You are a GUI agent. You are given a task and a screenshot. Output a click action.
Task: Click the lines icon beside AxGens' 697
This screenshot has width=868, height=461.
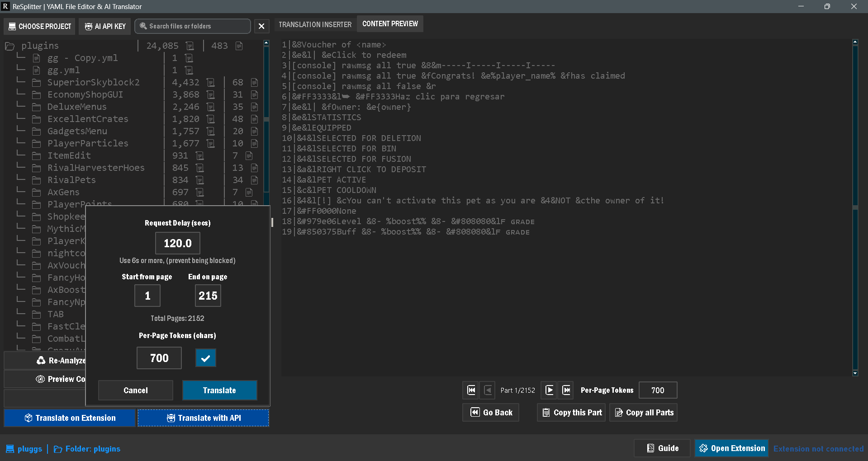[x=200, y=192]
